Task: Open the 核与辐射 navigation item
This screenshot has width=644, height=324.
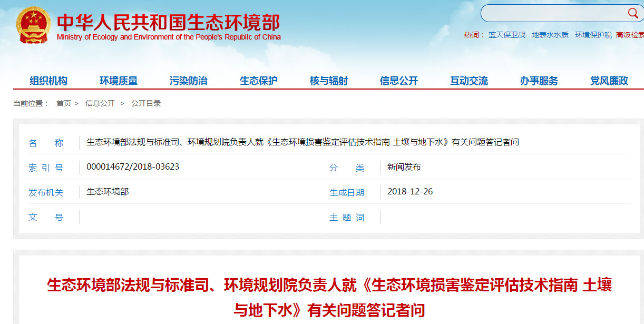Action: click(329, 81)
